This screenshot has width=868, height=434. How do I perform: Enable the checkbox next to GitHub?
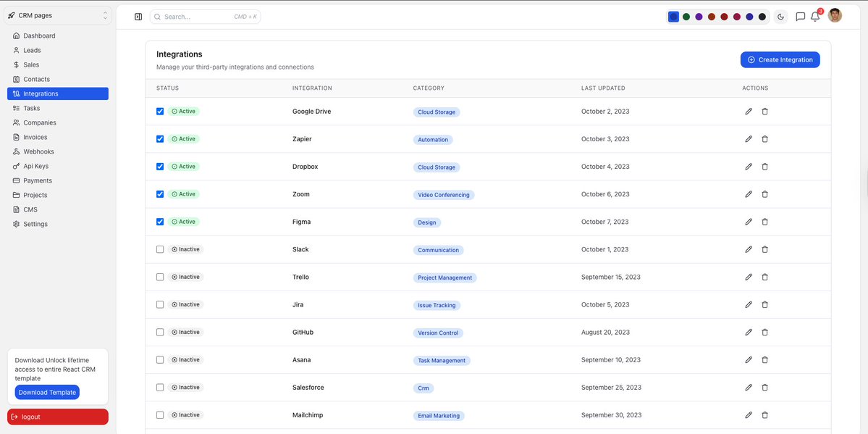(160, 331)
